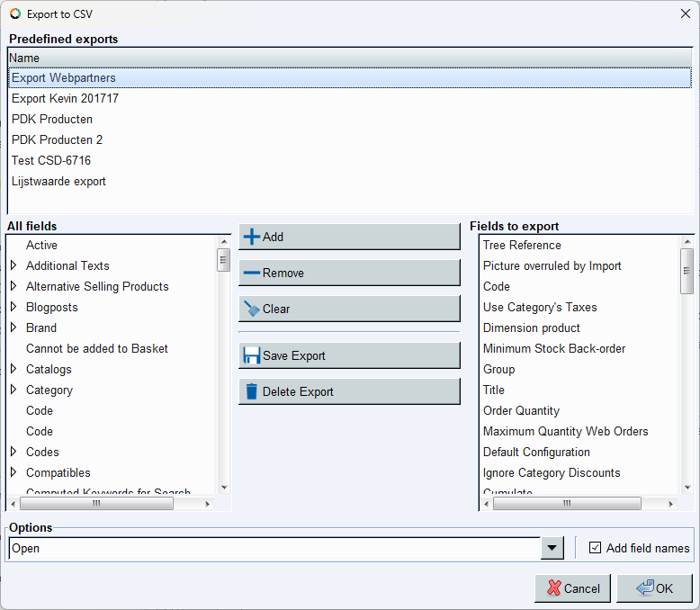Image resolution: width=700 pixels, height=610 pixels.
Task: Click the All fields vertical scrollbar thumb
Action: point(223,260)
